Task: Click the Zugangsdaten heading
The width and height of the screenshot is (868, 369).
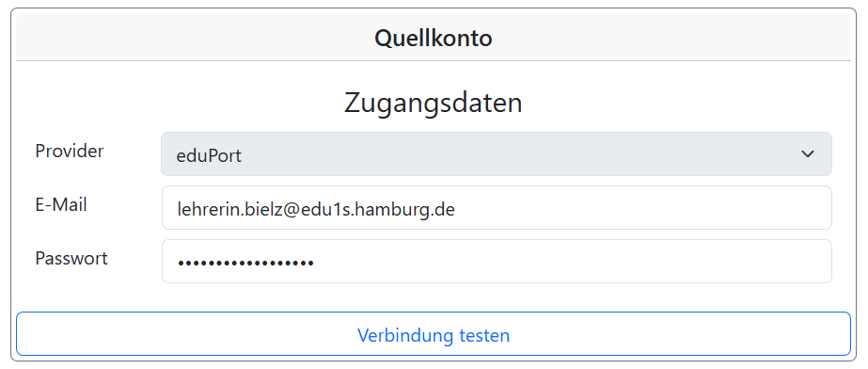Action: coord(434,103)
